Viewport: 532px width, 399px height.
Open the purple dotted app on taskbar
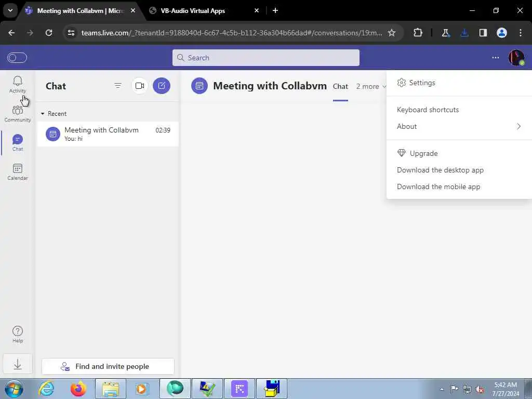click(240, 389)
